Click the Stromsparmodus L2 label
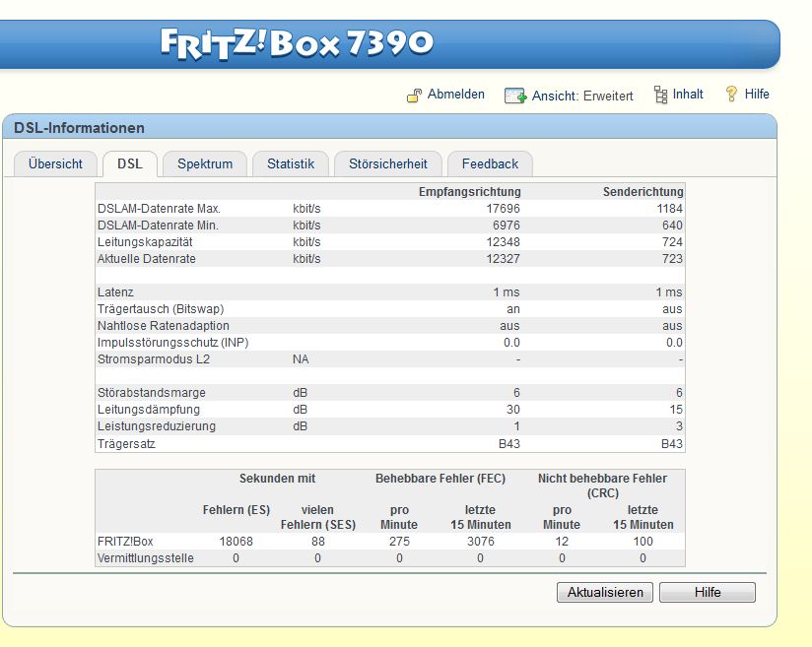Image resolution: width=812 pixels, height=647 pixels. (x=154, y=359)
